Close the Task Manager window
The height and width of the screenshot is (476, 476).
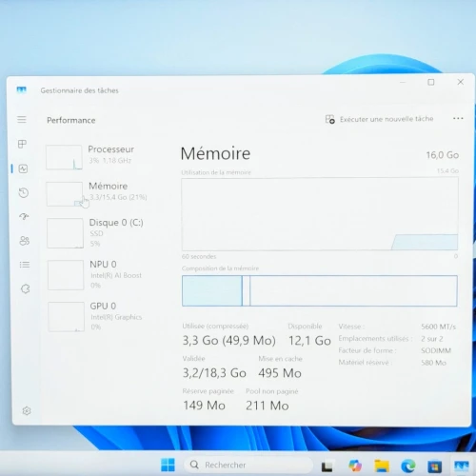(x=461, y=82)
